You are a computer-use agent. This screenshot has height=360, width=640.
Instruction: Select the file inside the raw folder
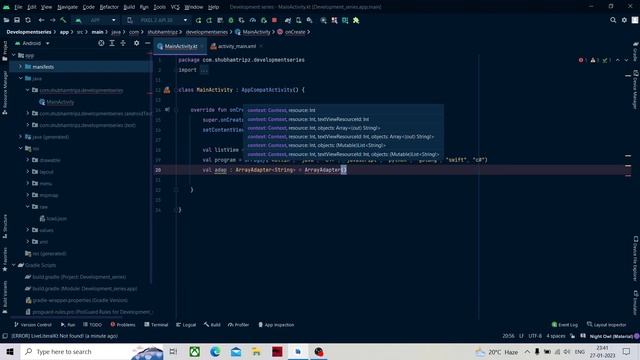click(53, 219)
